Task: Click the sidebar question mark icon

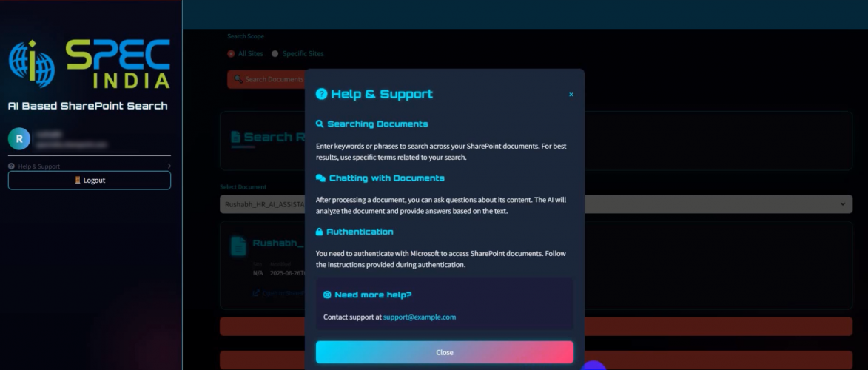Action: [12, 166]
